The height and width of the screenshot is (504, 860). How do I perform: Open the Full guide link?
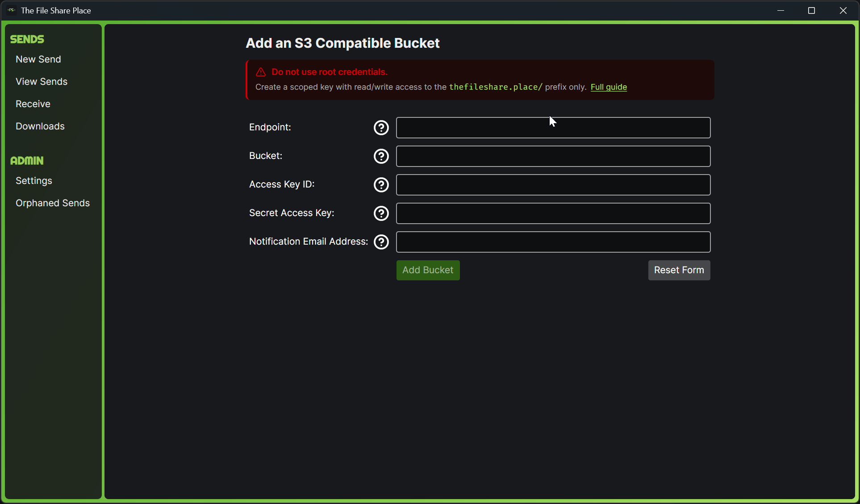(x=609, y=87)
